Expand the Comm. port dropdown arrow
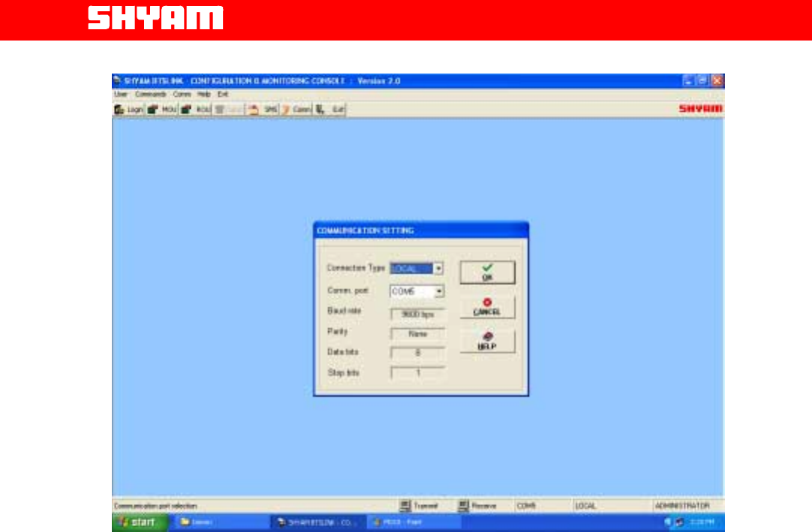Image resolution: width=812 pixels, height=532 pixels. (438, 291)
